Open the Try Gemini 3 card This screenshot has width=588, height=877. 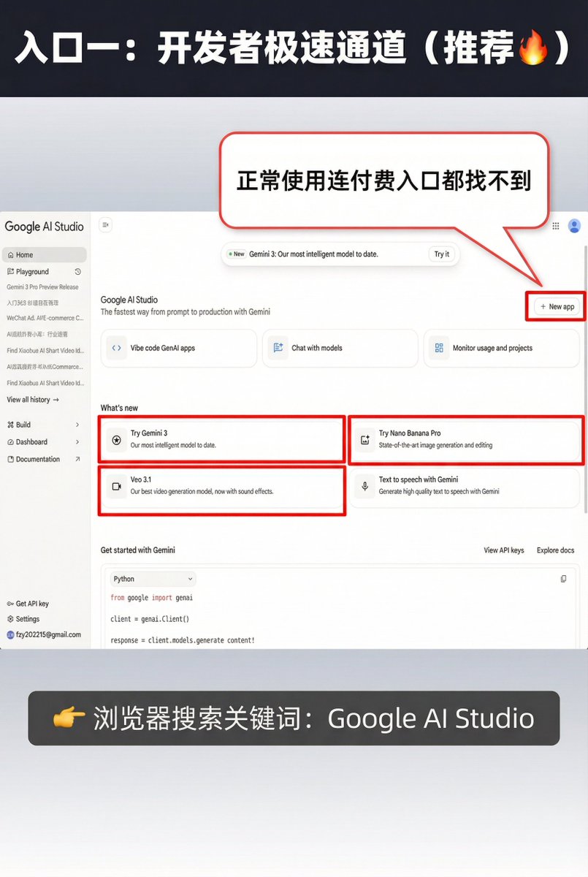[x=222, y=439]
